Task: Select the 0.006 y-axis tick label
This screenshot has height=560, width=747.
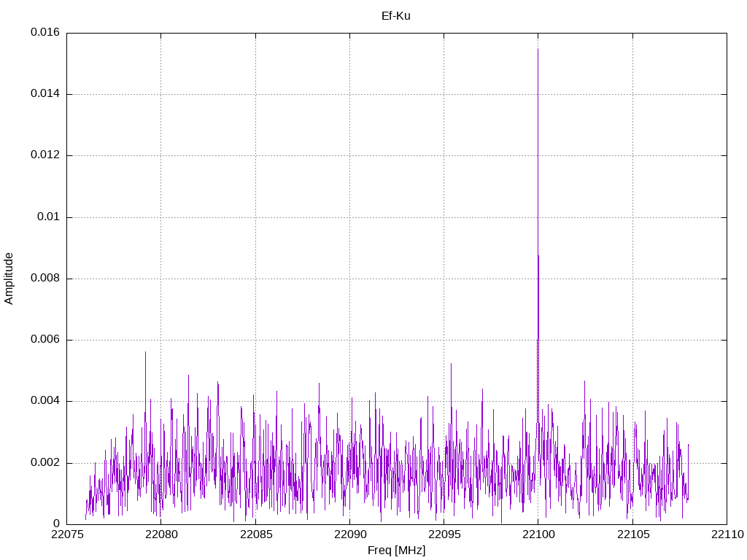Action: click(44, 340)
